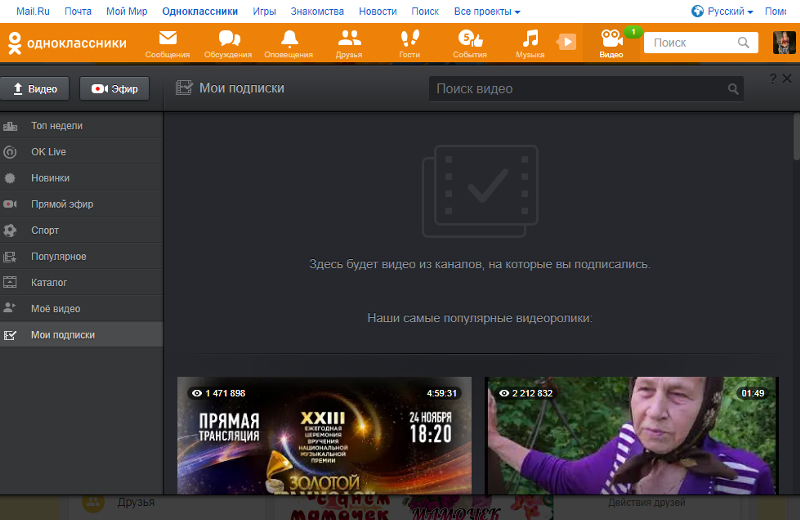The width and height of the screenshot is (800, 520).
Task: Open the Почта link in the top bar
Action: [x=77, y=11]
